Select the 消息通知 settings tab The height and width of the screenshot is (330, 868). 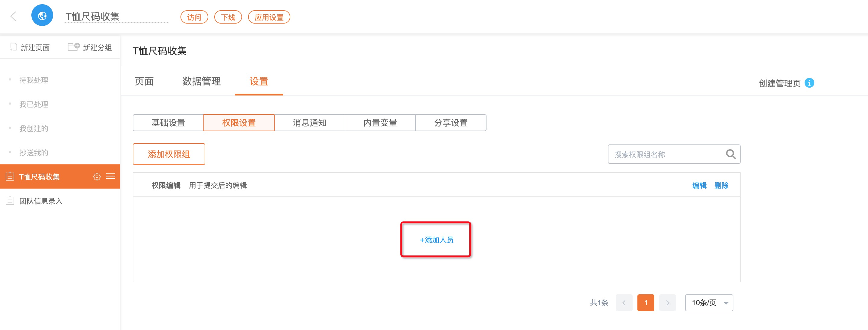pos(309,123)
